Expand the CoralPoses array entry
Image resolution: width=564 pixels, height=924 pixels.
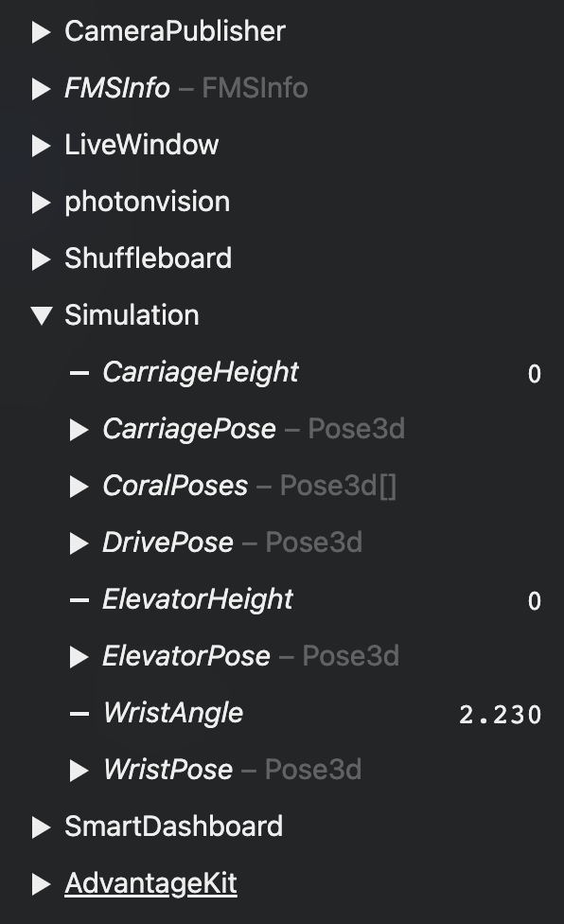(x=79, y=487)
